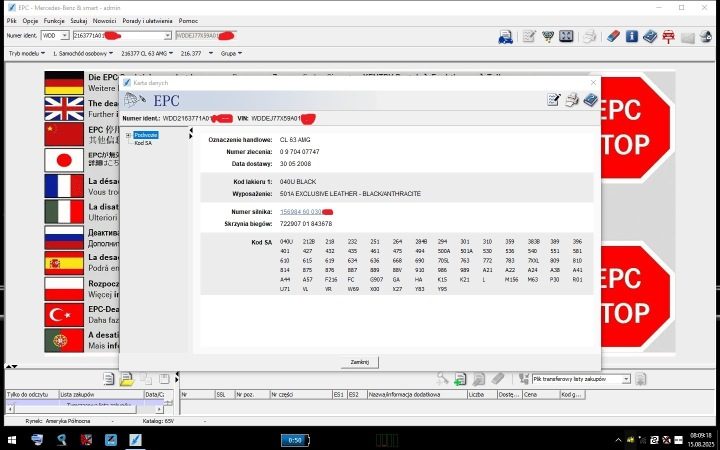Click the Nazwa/informacja dodatkowa column header
Viewport: 720px width, 450px height.
click(x=416, y=394)
